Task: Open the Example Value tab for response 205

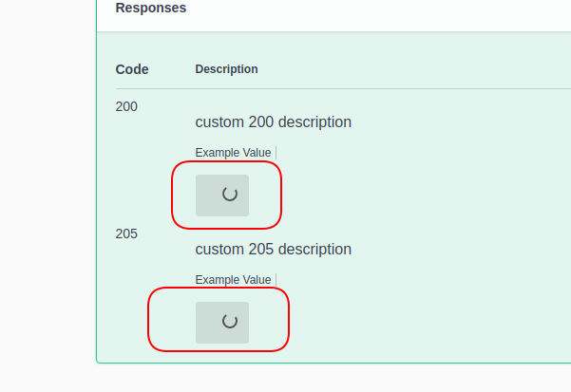Action: tap(233, 280)
